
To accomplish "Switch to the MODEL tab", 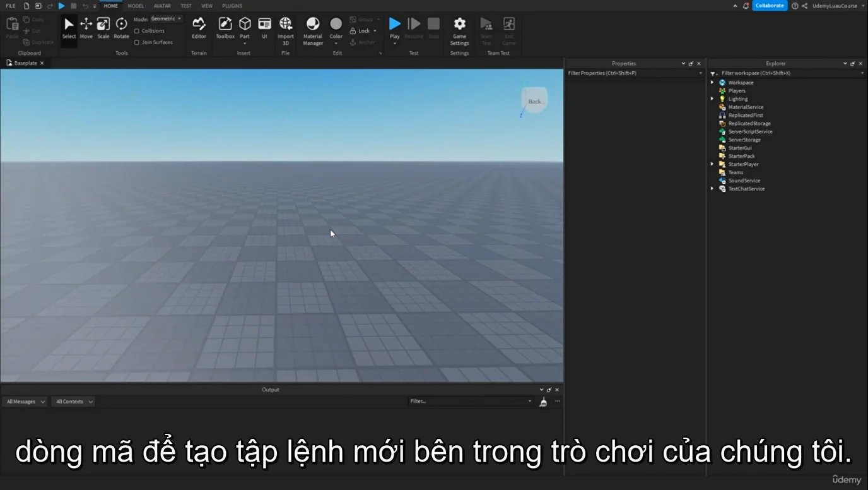I will [136, 6].
